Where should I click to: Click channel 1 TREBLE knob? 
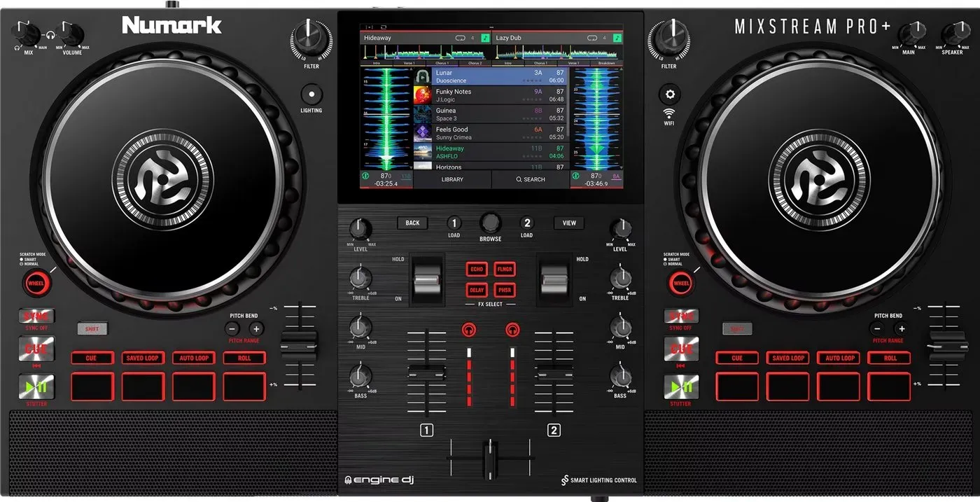coord(360,279)
